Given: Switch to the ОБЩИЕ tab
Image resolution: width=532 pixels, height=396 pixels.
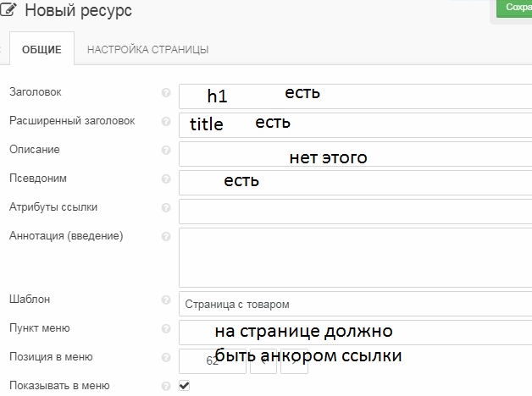Looking at the screenshot, I should [42, 49].
